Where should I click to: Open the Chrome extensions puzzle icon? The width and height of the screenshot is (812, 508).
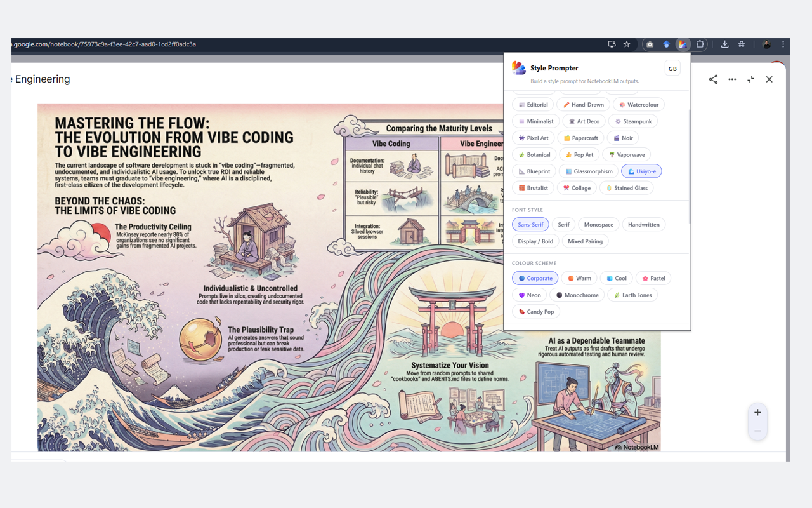click(700, 44)
